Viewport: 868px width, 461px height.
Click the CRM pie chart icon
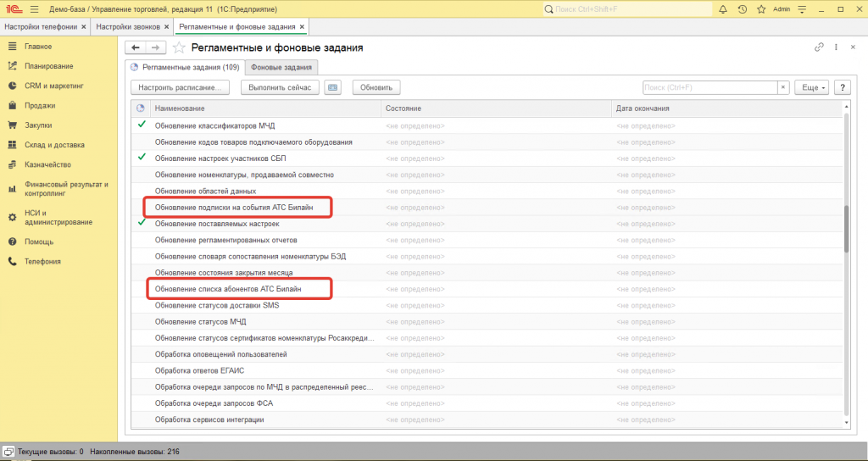tap(12, 86)
